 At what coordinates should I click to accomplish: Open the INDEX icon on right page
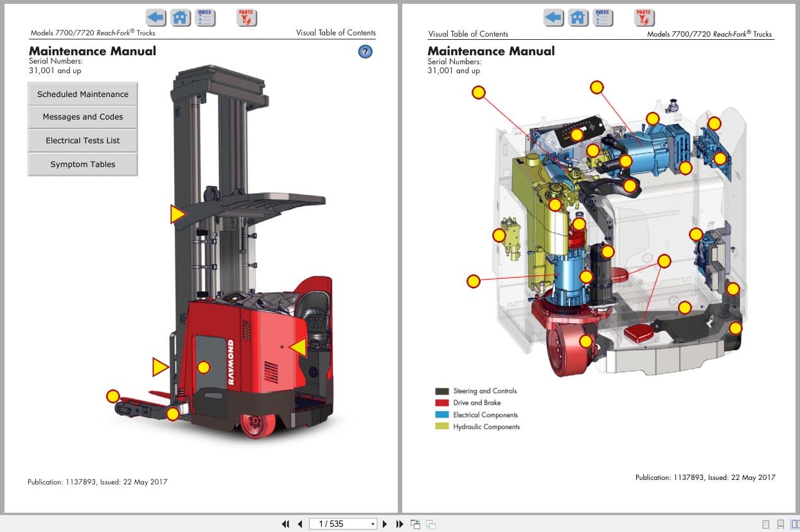coord(603,18)
